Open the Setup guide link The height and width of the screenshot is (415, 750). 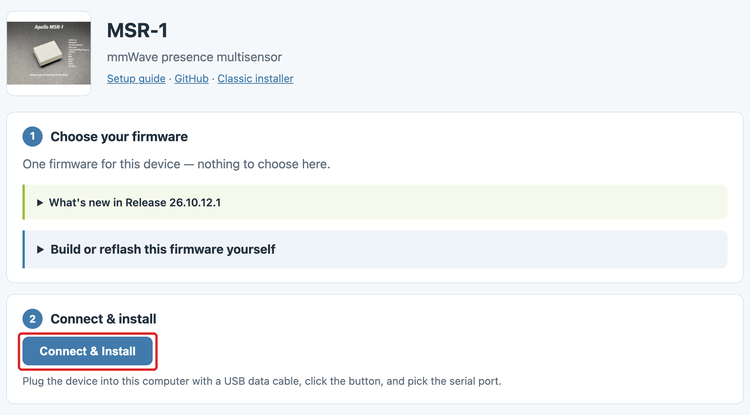(x=136, y=78)
